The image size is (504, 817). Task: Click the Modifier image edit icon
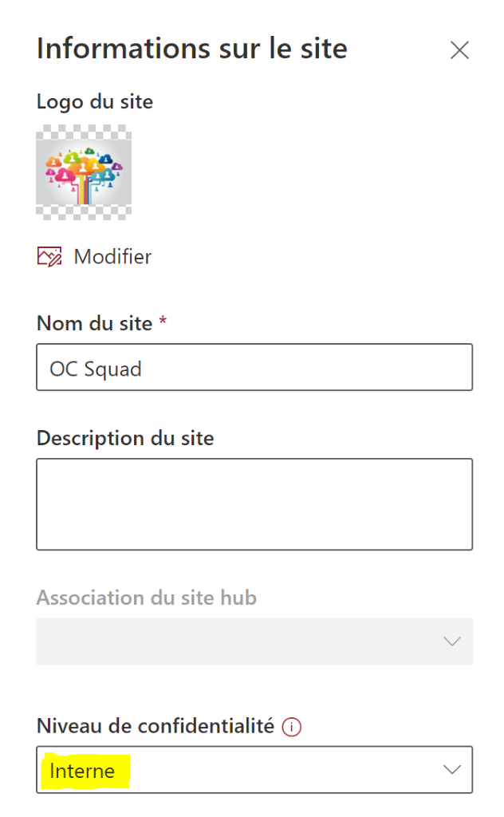click(49, 256)
